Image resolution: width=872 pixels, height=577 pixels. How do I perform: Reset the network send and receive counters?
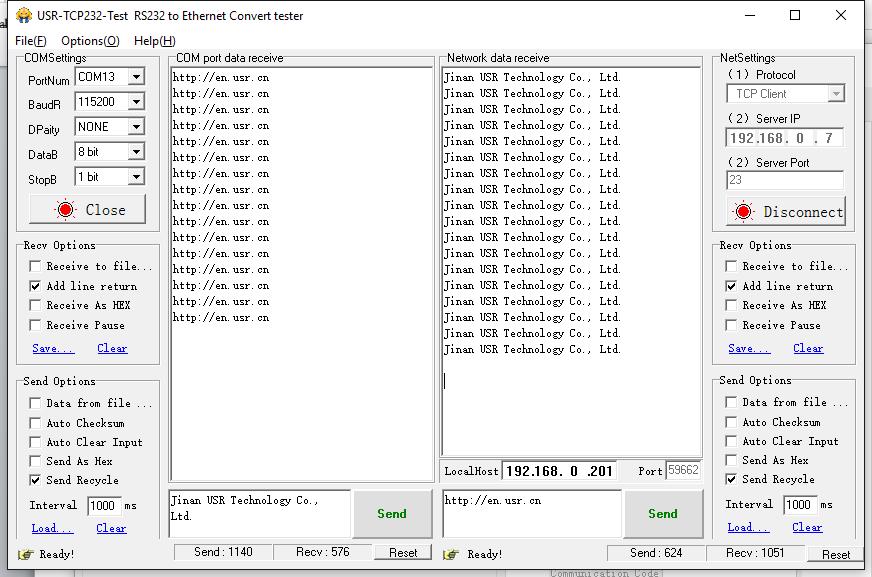pyautogui.click(x=835, y=554)
